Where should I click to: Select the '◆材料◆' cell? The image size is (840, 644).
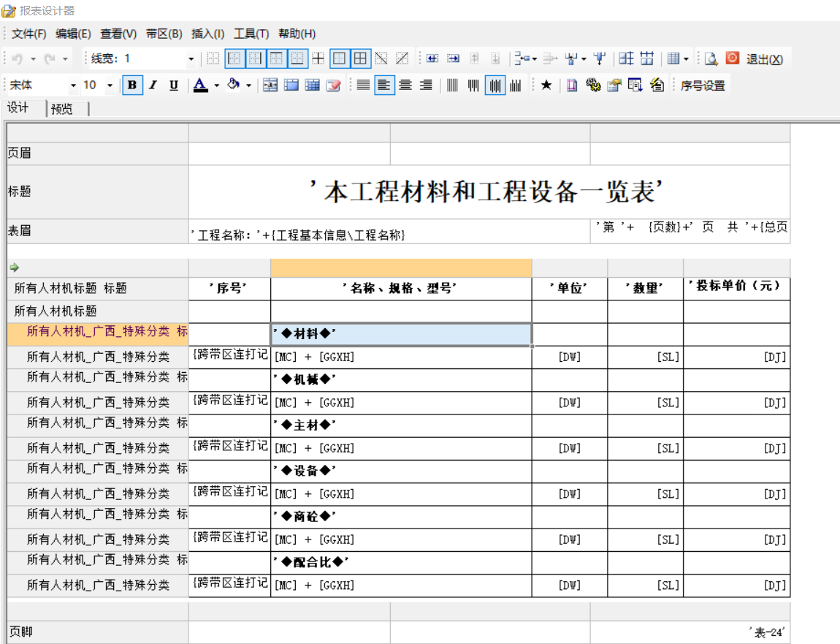401,334
